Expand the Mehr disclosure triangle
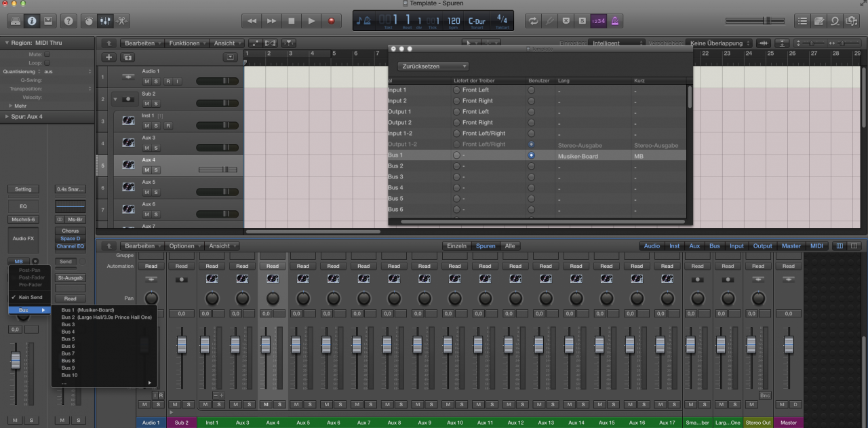The width and height of the screenshot is (868, 428). pos(10,106)
